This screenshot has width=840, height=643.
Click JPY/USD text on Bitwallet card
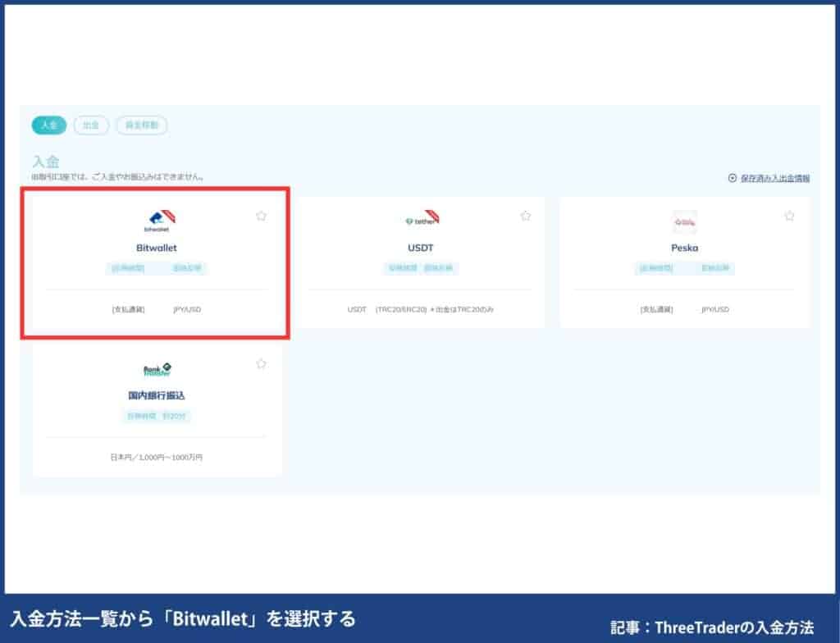[187, 310]
